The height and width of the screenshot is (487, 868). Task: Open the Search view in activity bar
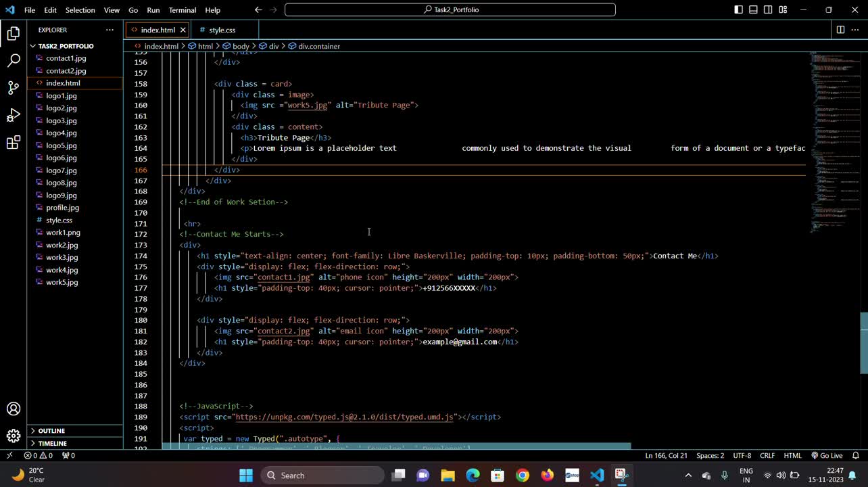tap(14, 60)
